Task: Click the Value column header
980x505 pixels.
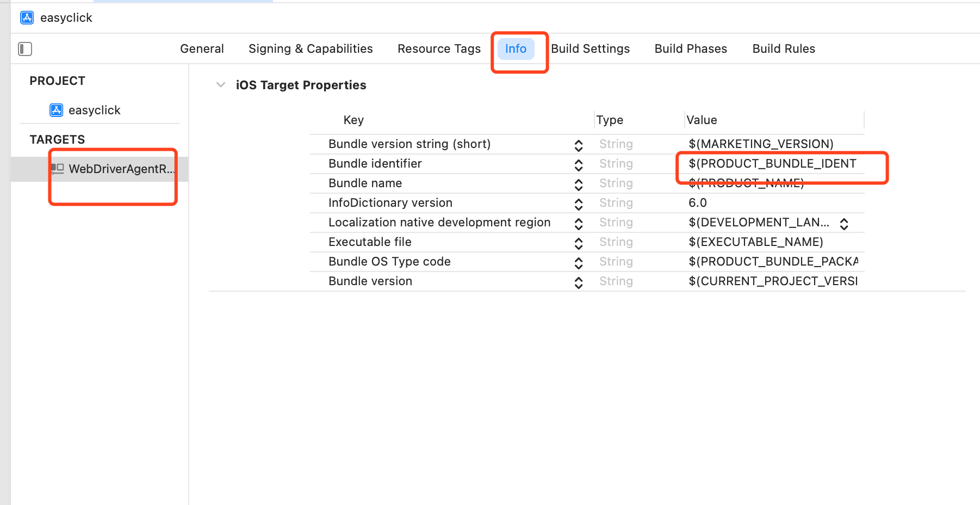Action: point(702,120)
